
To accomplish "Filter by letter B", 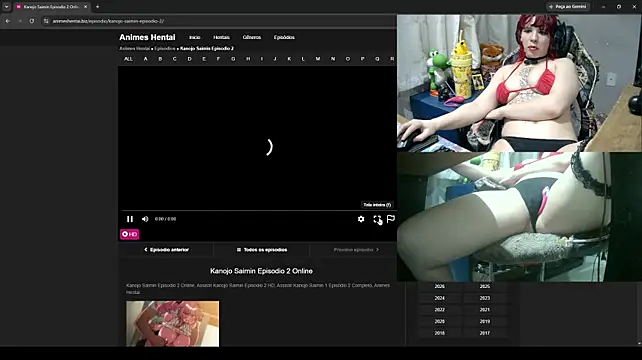I will click(160, 59).
